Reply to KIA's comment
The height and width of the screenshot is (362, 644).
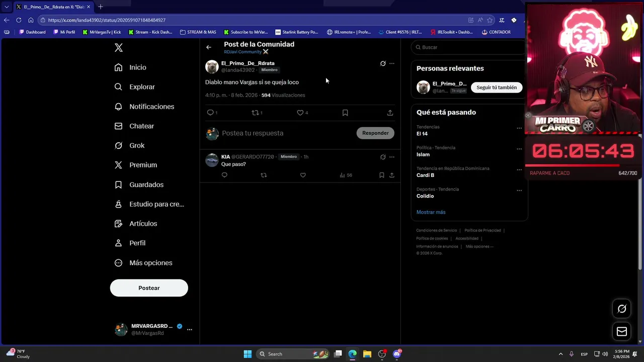[224, 175]
